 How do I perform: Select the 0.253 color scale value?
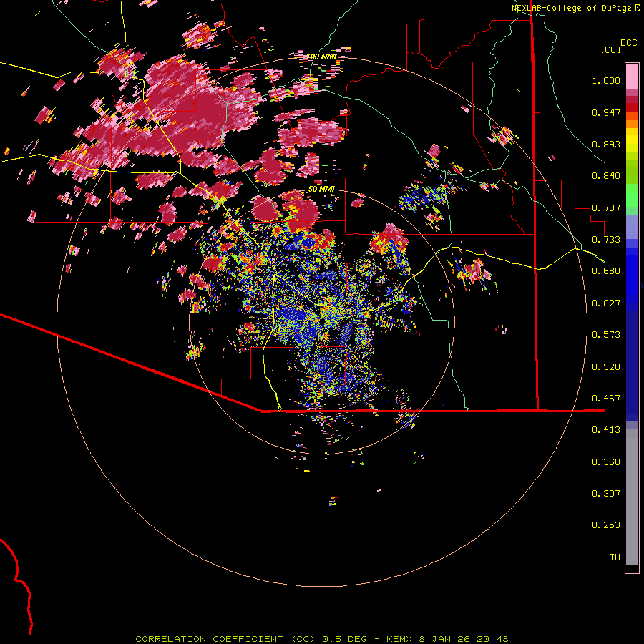606,525
